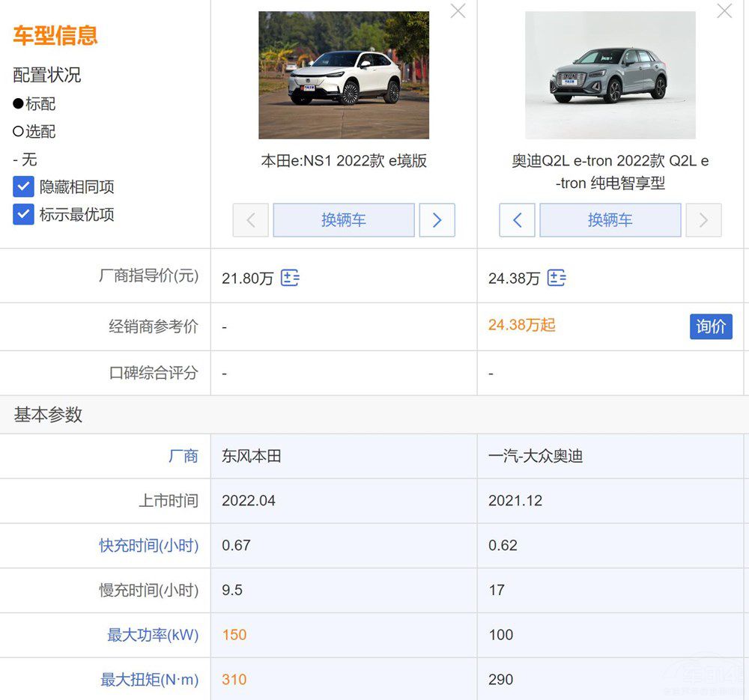
Task: Click the left arrow in the Audi column
Action: pyautogui.click(x=517, y=220)
